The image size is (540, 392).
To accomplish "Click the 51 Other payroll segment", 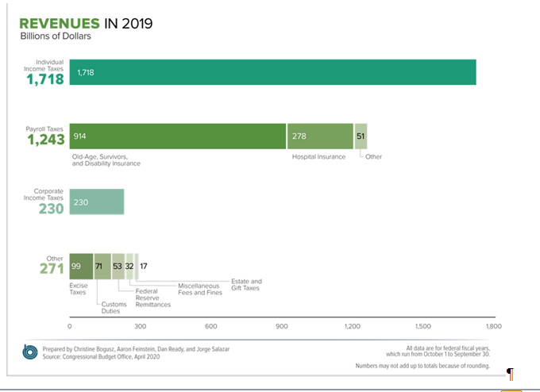I will [x=361, y=136].
